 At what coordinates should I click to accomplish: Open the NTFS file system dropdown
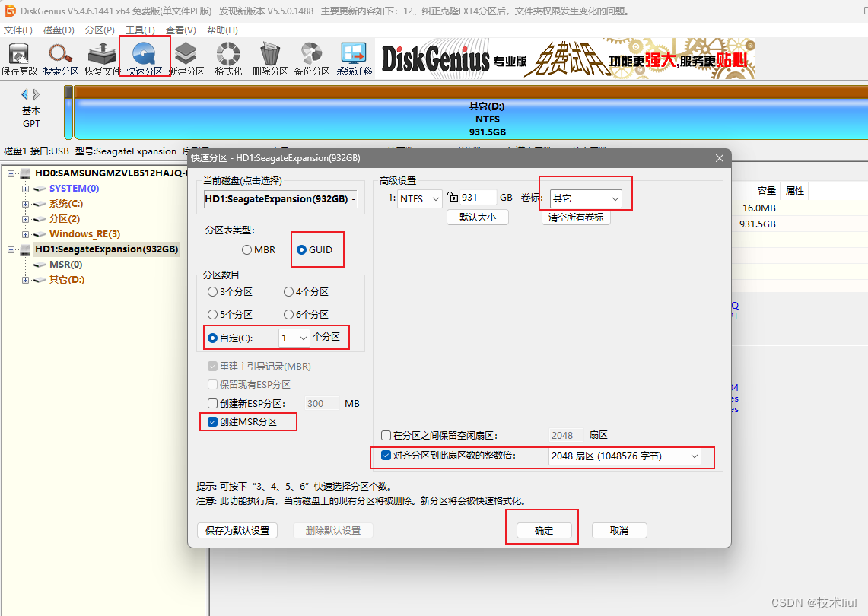coord(420,198)
